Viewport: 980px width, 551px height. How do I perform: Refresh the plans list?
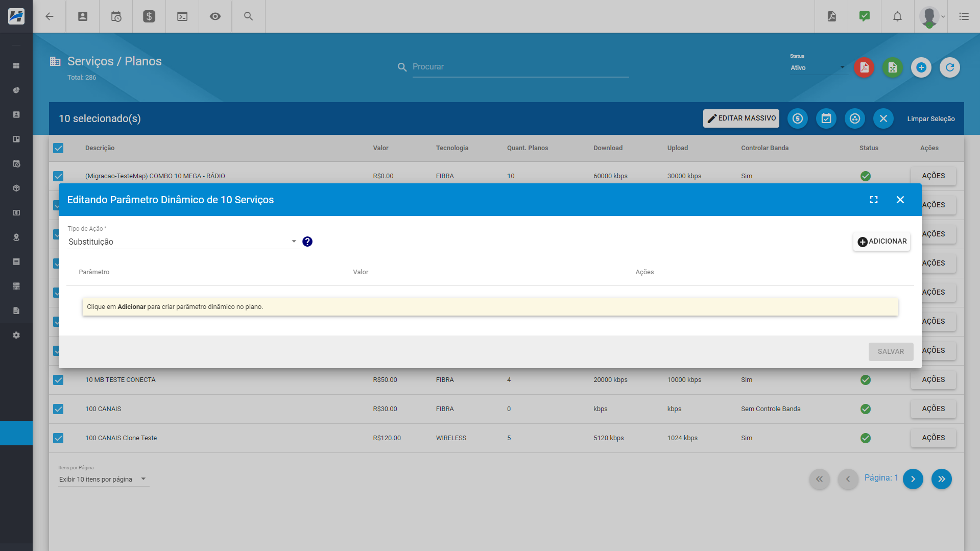pos(950,67)
